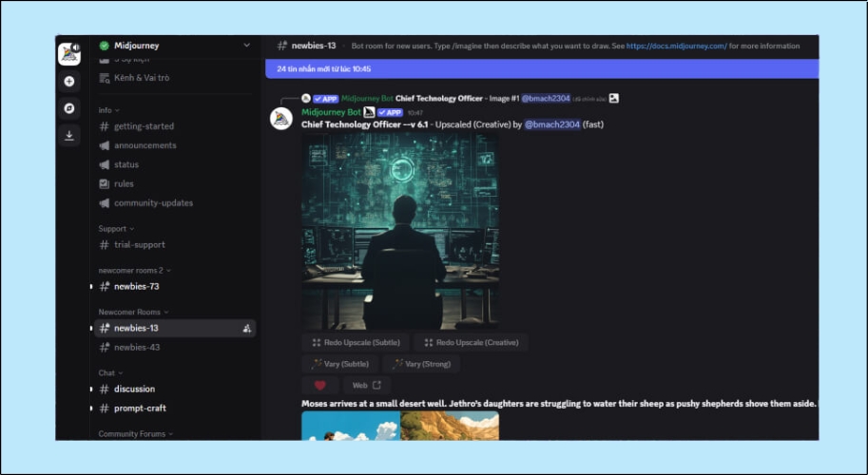Collapse the Chat channel category
The width and height of the screenshot is (868, 475).
(x=108, y=372)
